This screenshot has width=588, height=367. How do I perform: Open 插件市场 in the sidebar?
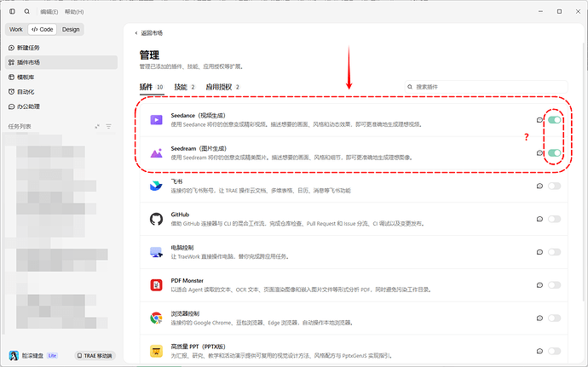(x=61, y=62)
